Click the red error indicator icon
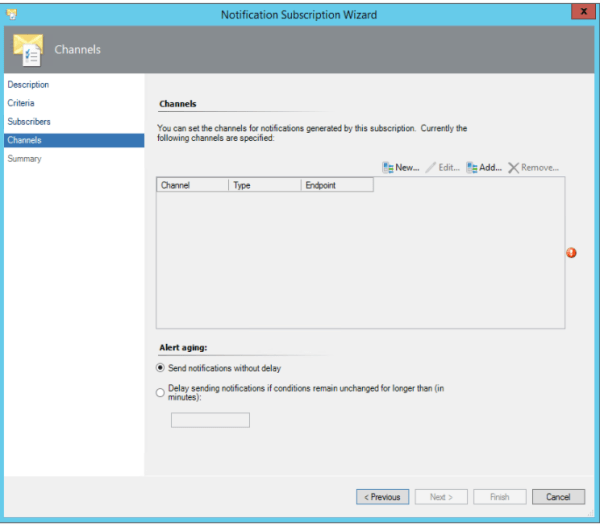 point(571,253)
